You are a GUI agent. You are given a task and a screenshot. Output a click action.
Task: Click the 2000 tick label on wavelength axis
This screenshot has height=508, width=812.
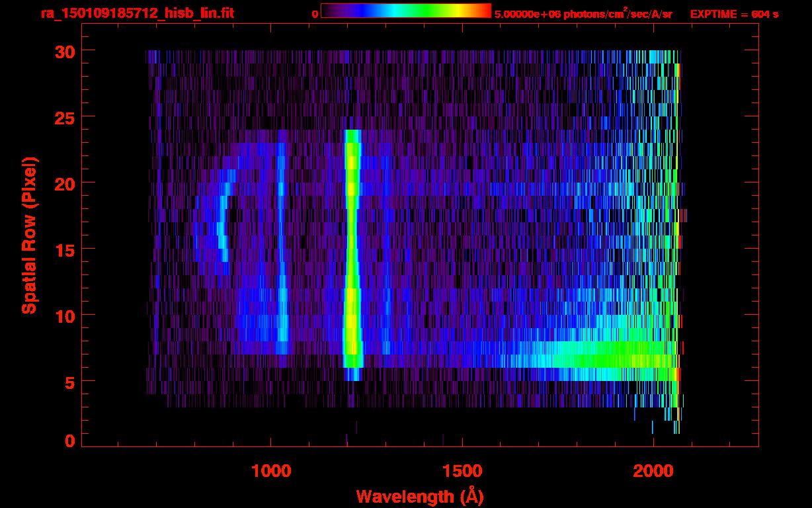(x=653, y=470)
